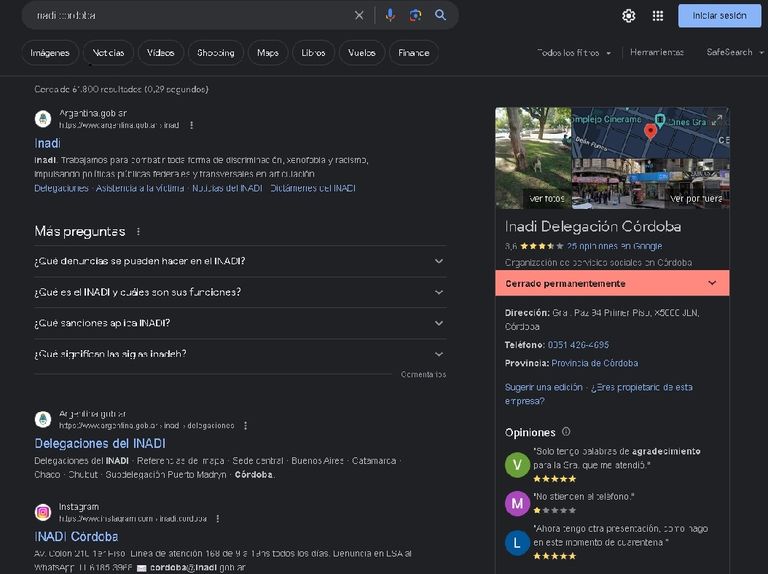The height and width of the screenshot is (574, 768).
Task: Show info about Opiniones
Action: tap(566, 431)
